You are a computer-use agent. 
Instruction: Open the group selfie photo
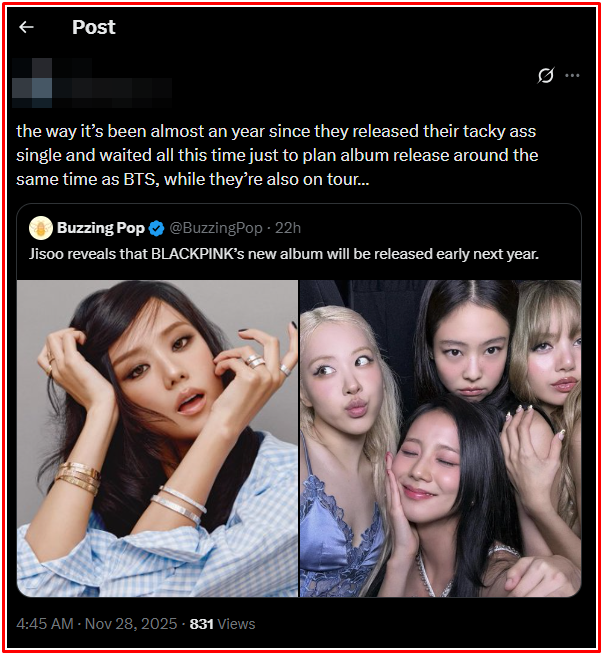(440, 438)
